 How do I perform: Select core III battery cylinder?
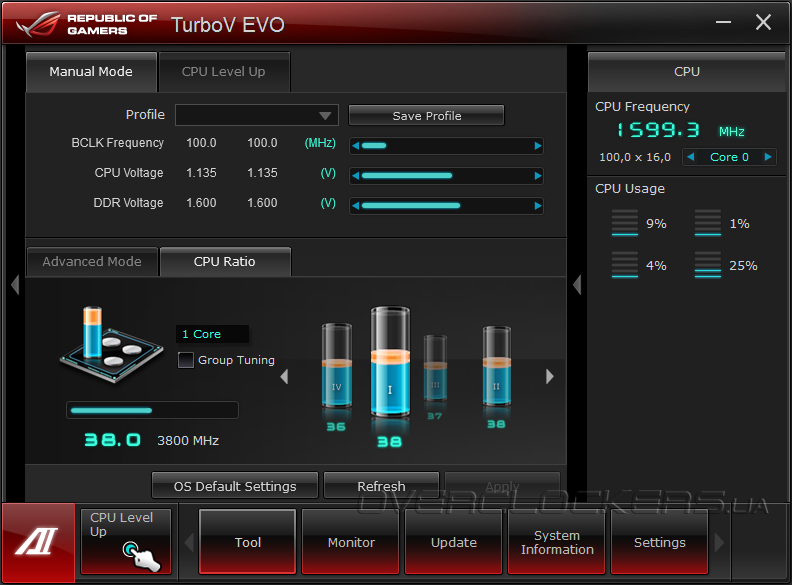(435, 368)
